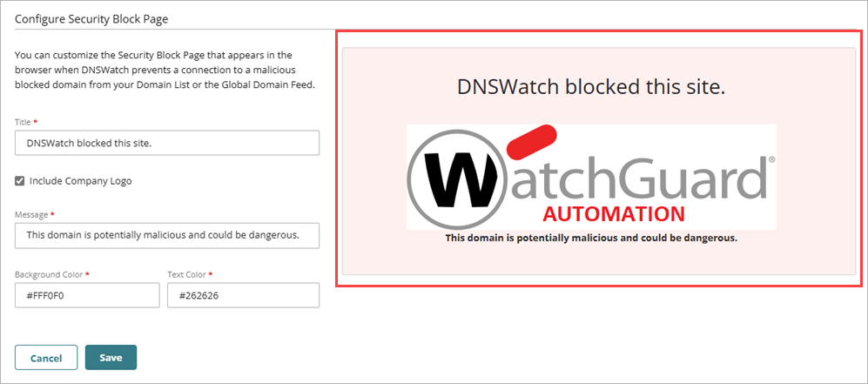Click the preview heading DNSWatch blocked this site
The image size is (868, 384).
pyautogui.click(x=591, y=88)
